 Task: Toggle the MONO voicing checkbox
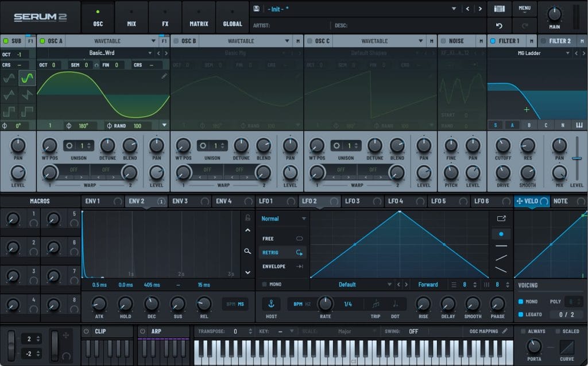click(x=521, y=302)
